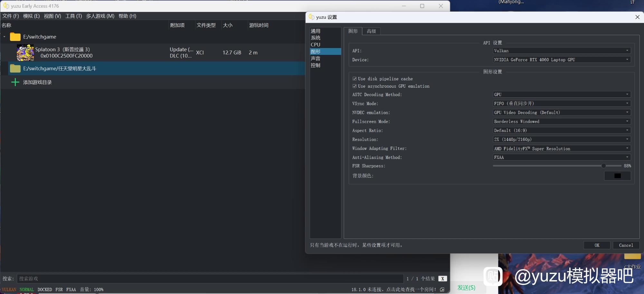Select 声音 in settings sidebar
Image resolution: width=644 pixels, height=294 pixels.
coord(325,58)
